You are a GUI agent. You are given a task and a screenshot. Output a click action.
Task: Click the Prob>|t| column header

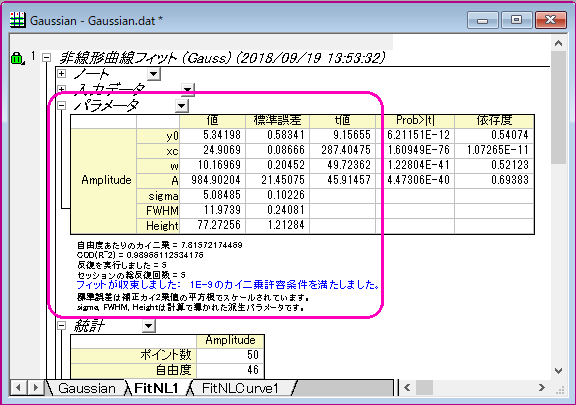(415, 121)
